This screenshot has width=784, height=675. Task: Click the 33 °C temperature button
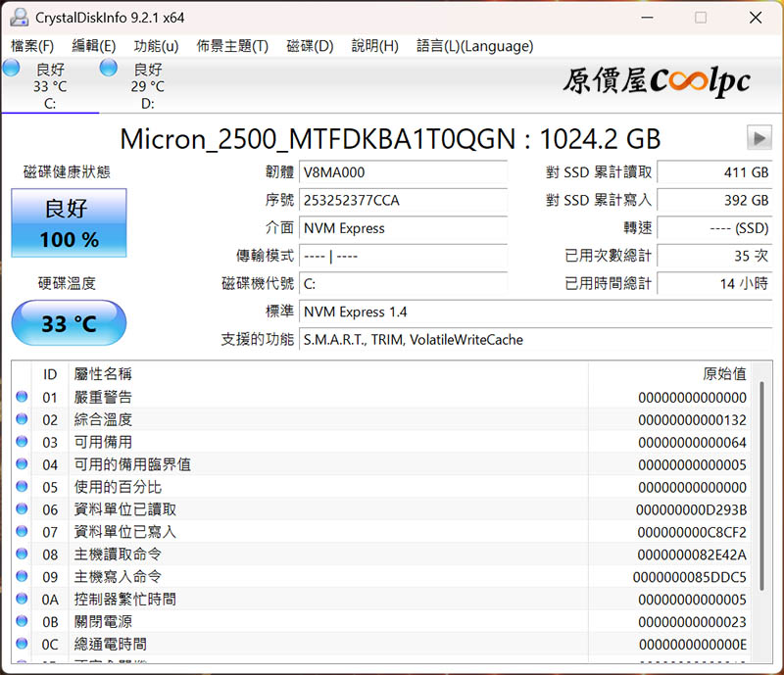pos(69,323)
